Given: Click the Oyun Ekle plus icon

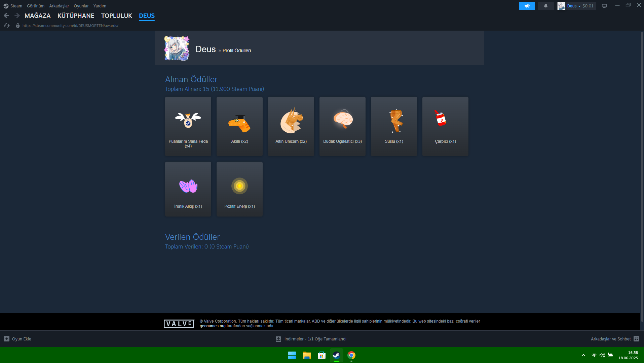Looking at the screenshot, I should pos(7,339).
